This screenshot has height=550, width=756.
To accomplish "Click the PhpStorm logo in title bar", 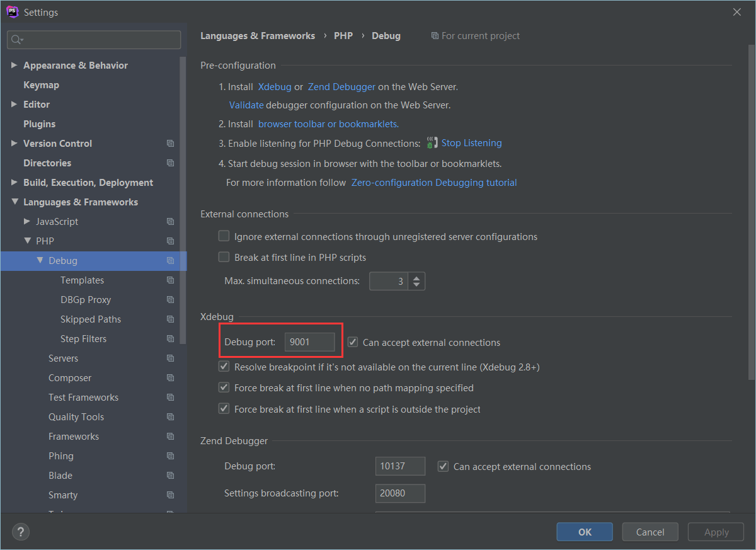I will click(x=12, y=12).
